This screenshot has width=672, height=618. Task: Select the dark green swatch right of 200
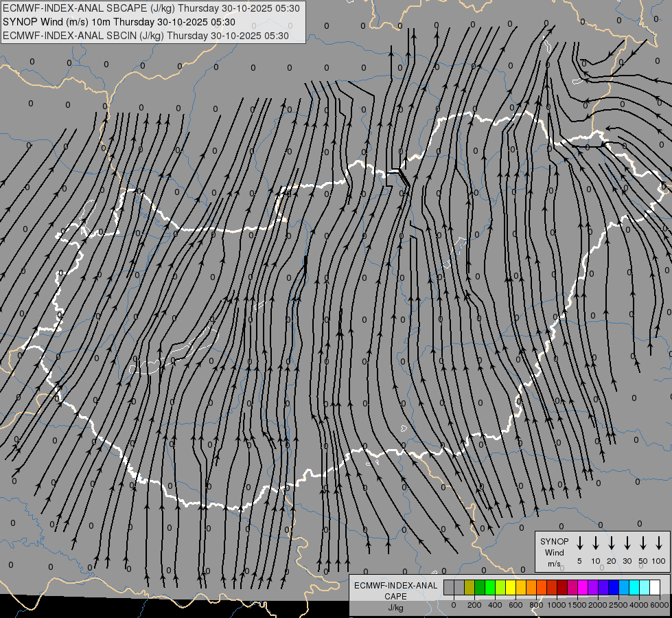click(x=480, y=587)
